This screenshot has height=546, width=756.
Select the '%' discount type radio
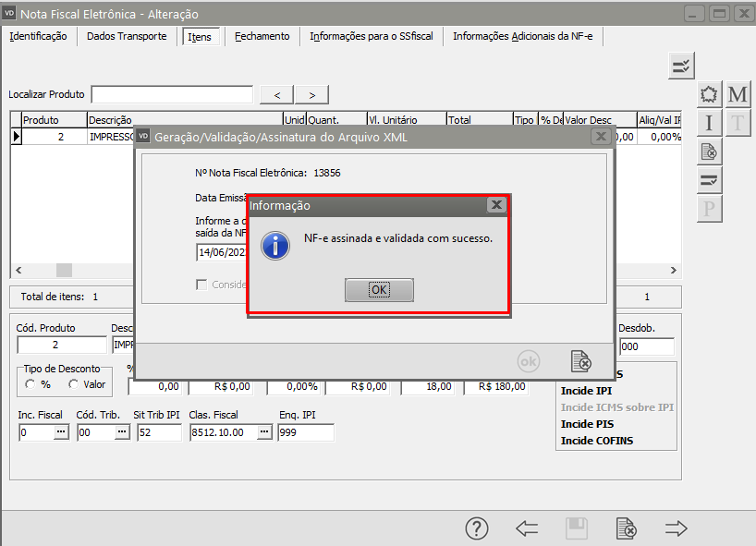pos(30,384)
